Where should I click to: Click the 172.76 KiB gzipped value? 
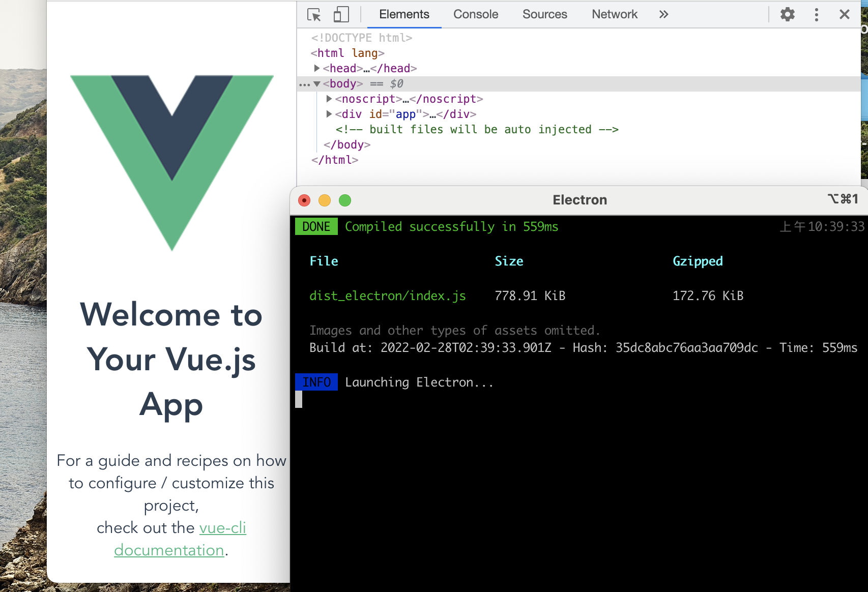[708, 295]
